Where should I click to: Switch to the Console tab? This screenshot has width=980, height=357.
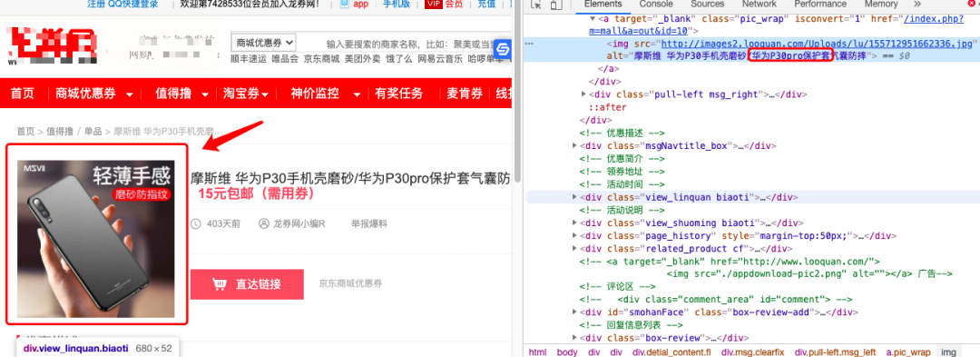click(656, 5)
